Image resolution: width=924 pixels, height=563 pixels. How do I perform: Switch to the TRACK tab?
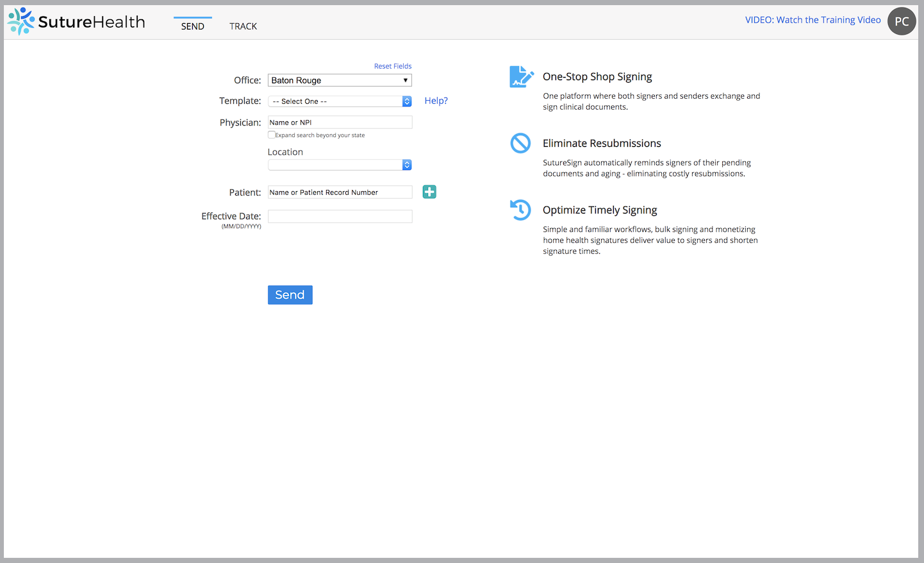tap(243, 26)
